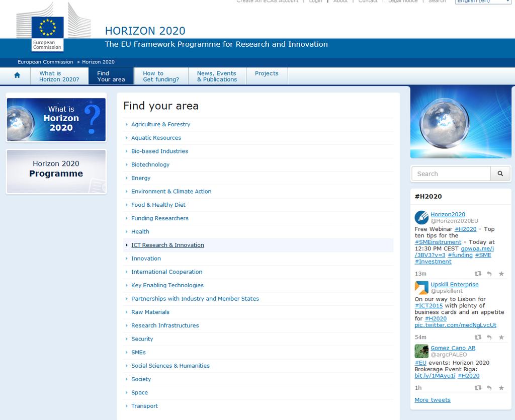Open the International Cooperation link

tap(167, 272)
